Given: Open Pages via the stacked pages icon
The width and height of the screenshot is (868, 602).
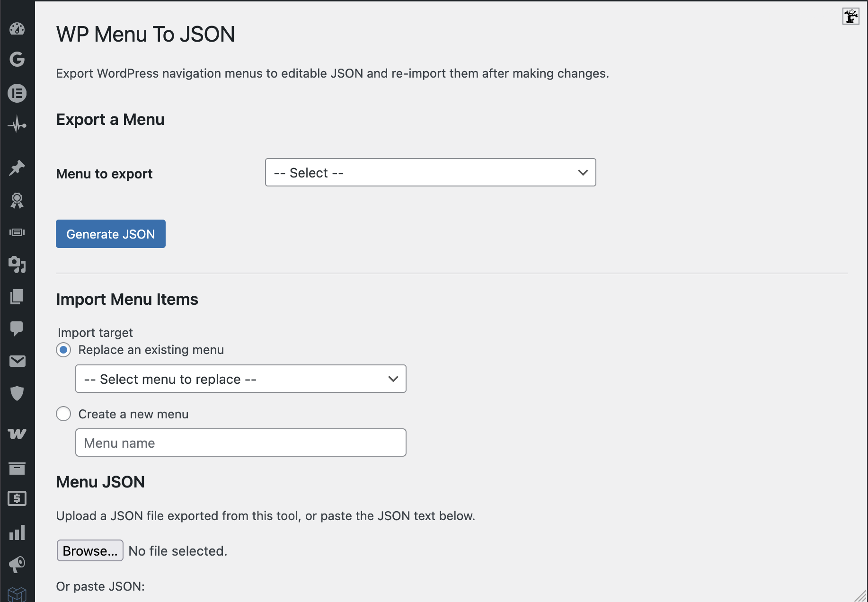Looking at the screenshot, I should (17, 297).
